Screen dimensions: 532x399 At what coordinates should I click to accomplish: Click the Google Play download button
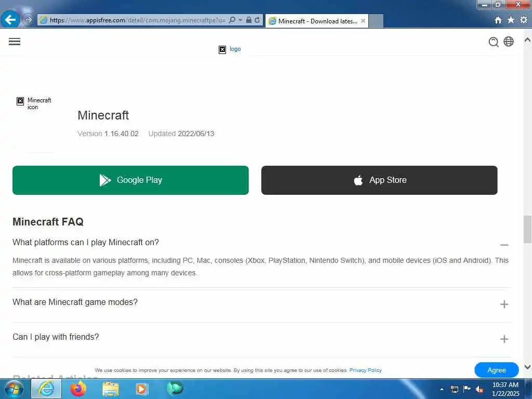tap(130, 180)
